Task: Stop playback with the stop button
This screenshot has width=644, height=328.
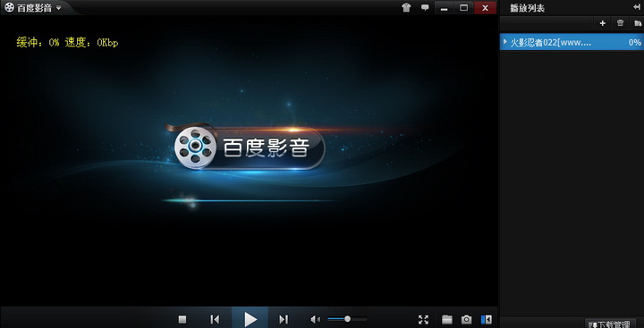Action: (182, 319)
